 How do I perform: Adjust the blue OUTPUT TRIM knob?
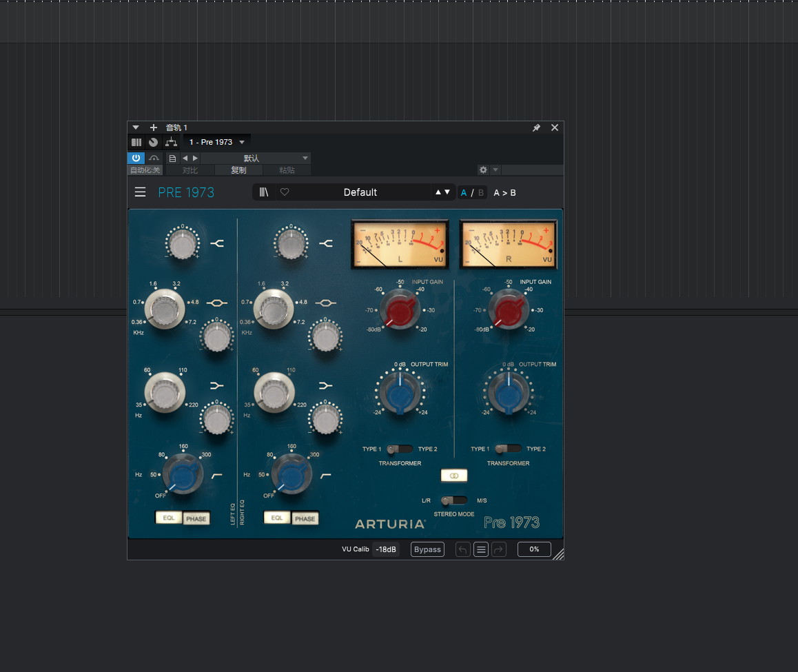coord(400,391)
